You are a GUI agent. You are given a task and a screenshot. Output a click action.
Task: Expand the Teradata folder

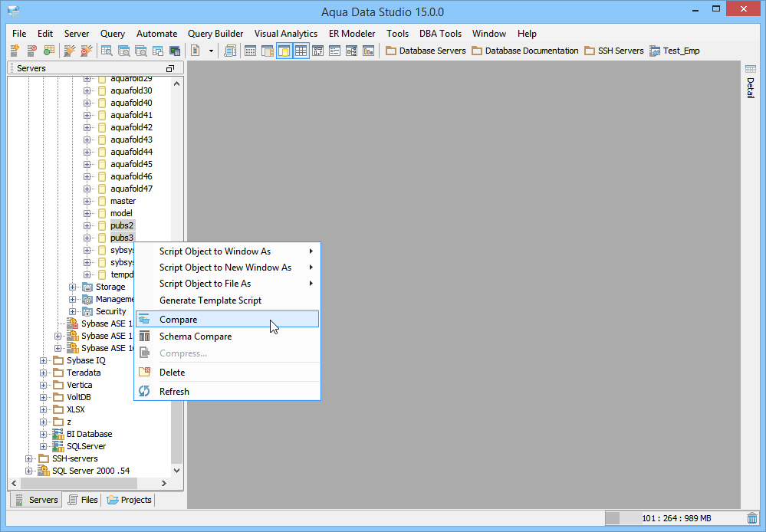point(43,373)
